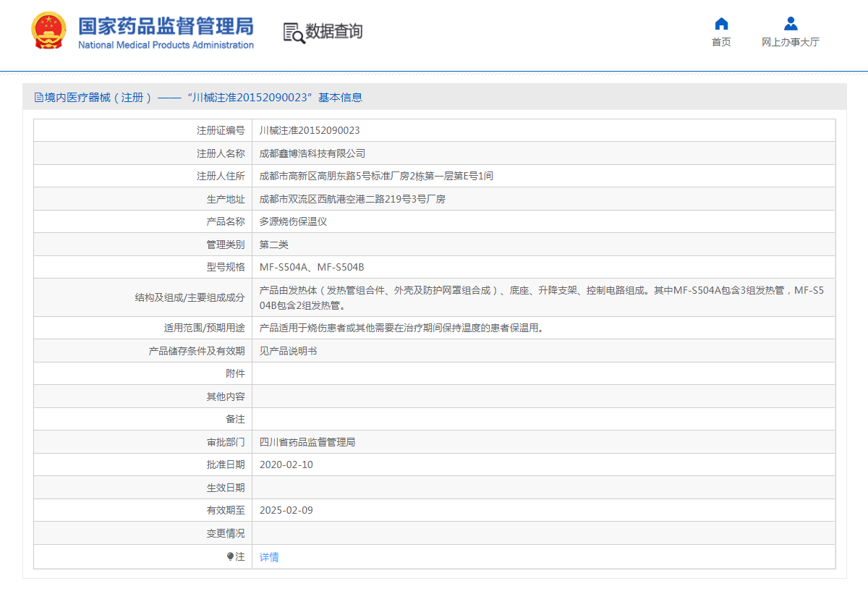Screen dimensions: 868x594
Task: Click the NMPA national emblem logo
Action: pyautogui.click(x=49, y=31)
